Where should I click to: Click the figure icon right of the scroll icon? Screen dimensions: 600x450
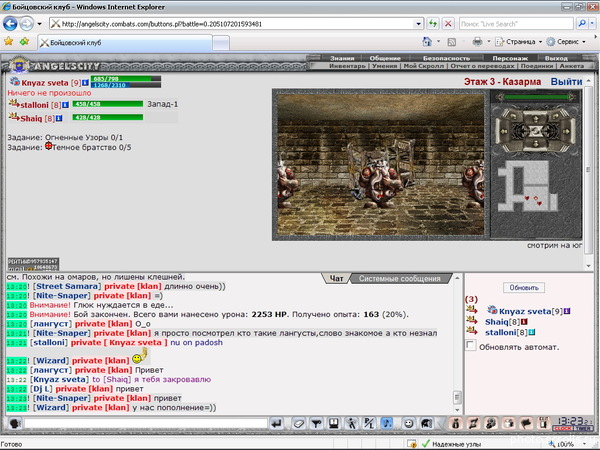(491, 423)
